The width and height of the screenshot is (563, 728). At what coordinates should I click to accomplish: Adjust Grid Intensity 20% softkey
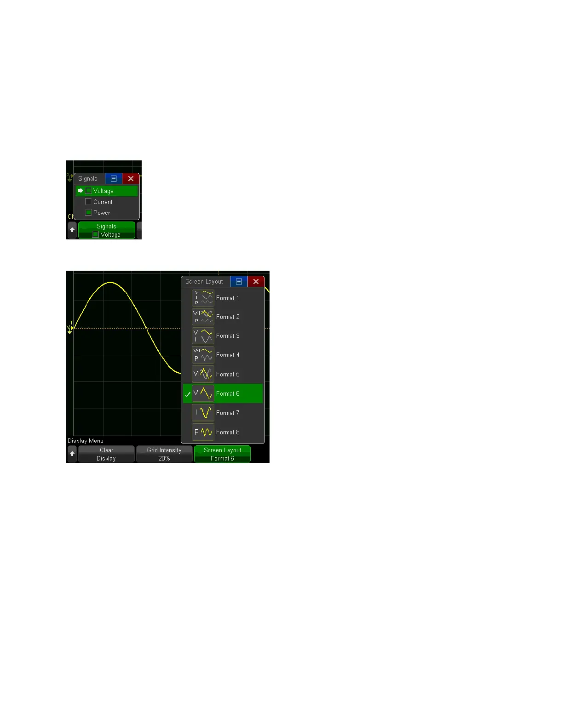coord(164,454)
